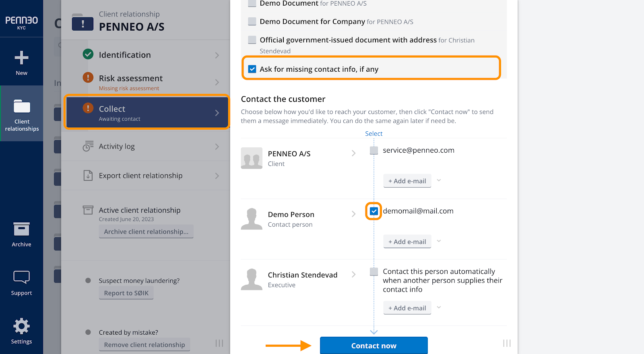
Task: Click the Penneo KYC logo
Action: tap(22, 22)
